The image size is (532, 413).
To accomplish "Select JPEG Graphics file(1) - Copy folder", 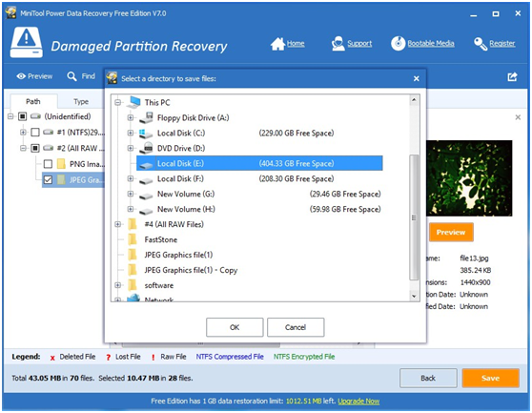I will pyautogui.click(x=191, y=270).
